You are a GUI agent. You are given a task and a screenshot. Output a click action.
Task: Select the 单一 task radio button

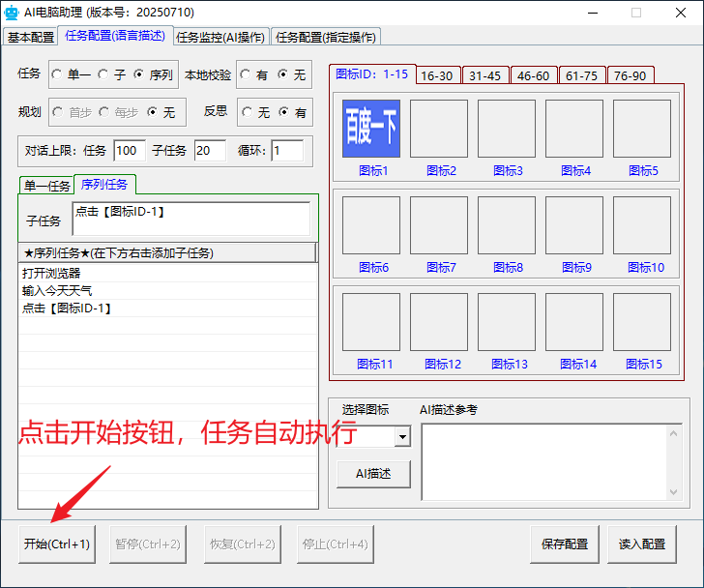pos(56,74)
